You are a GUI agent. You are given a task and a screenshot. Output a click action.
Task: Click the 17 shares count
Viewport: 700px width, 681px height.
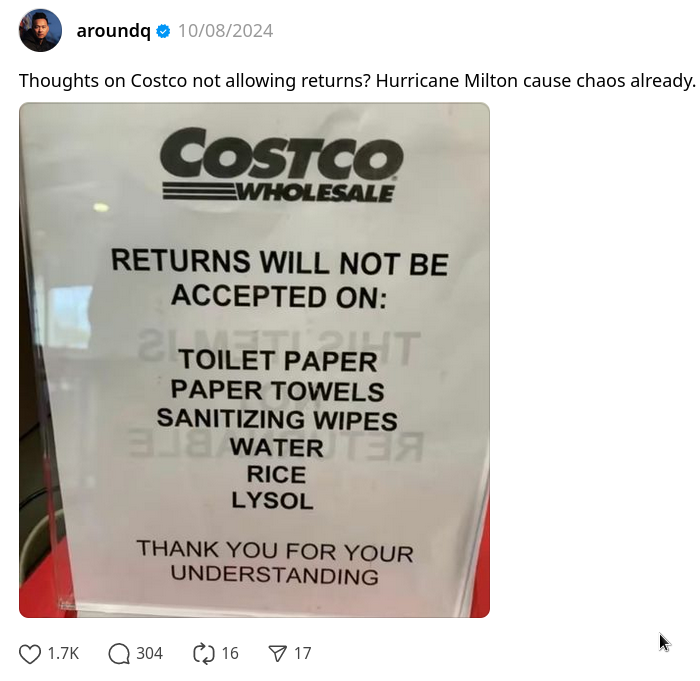(302, 653)
